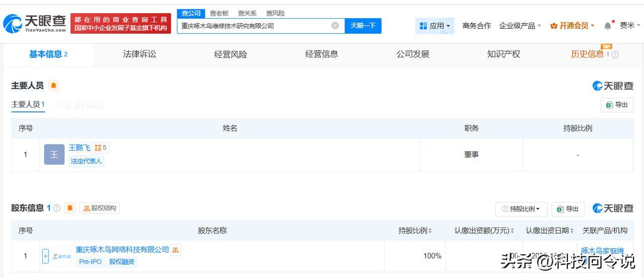Click the notification bell icon in header

608,26
